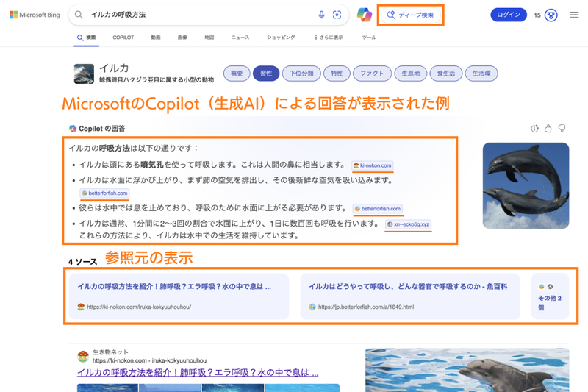Select the 習性 chip
The height and width of the screenshot is (392, 588).
[x=266, y=74]
